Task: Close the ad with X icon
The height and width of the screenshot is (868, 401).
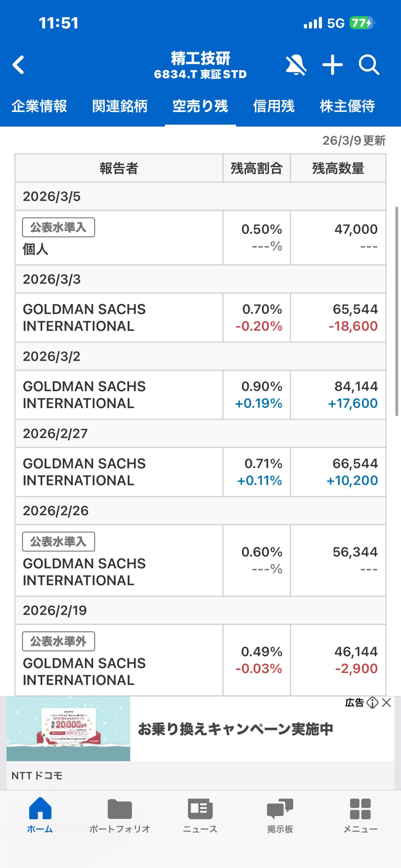Action: point(387,703)
